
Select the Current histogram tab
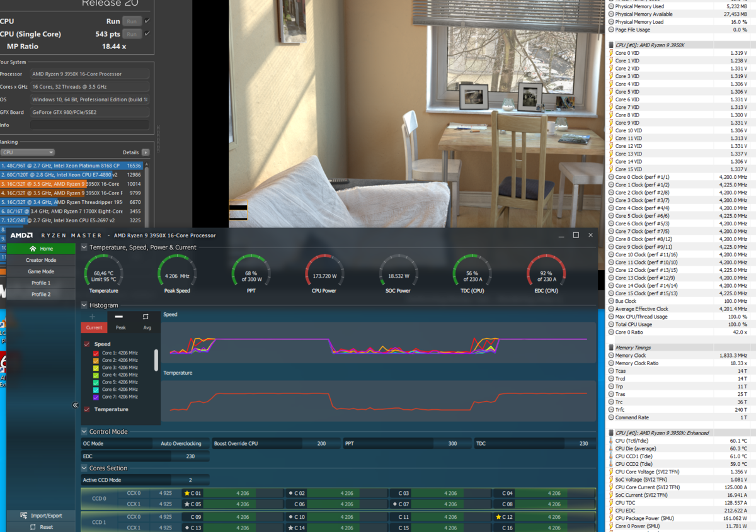click(x=94, y=327)
